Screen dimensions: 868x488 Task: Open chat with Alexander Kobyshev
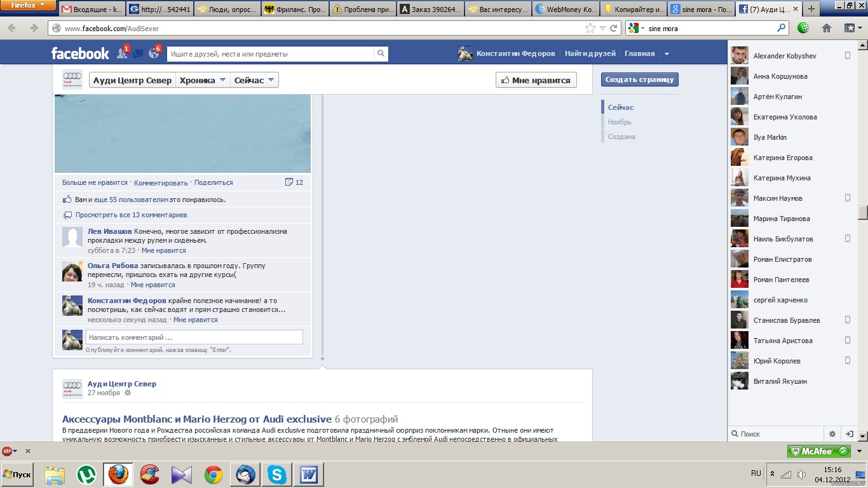pyautogui.click(x=791, y=56)
